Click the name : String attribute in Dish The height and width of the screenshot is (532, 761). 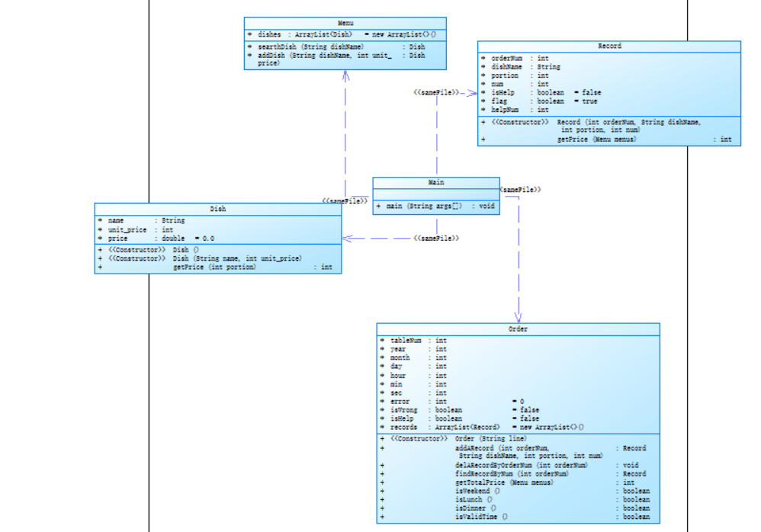tap(141, 221)
